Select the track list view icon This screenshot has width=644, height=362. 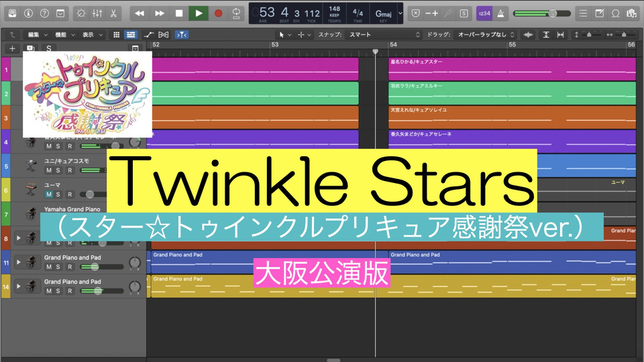tap(131, 35)
